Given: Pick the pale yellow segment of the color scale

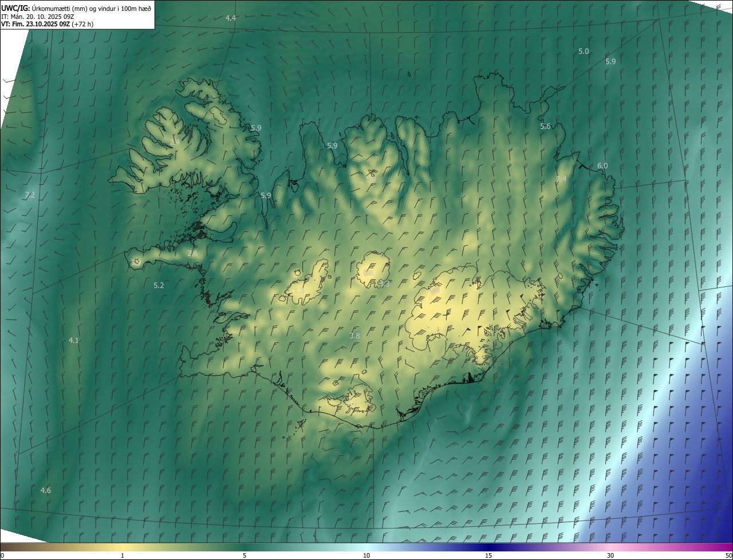Looking at the screenshot, I should coord(123,547).
